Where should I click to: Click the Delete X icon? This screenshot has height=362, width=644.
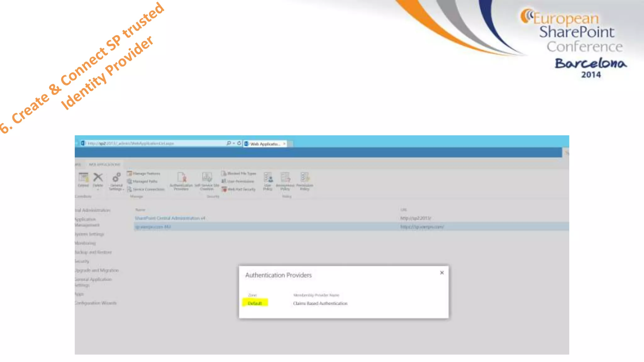[98, 178]
